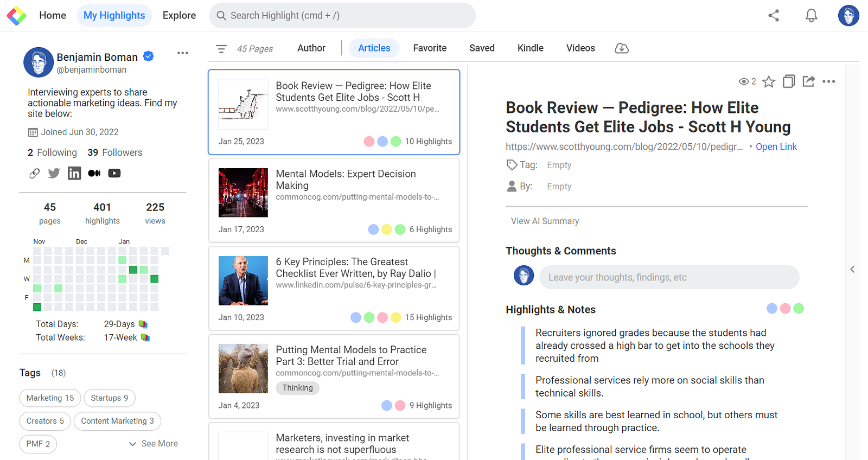Switch to the Kindle filter tab
The height and width of the screenshot is (460, 868).
pos(531,48)
